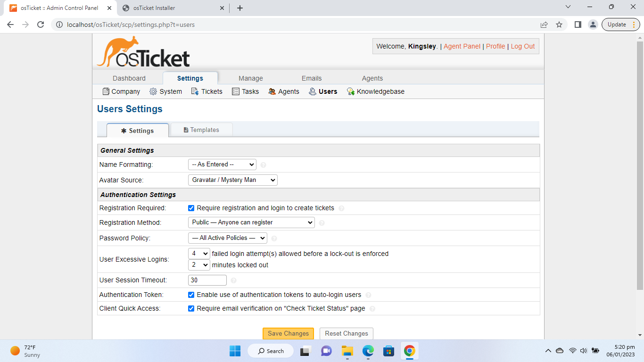Image resolution: width=644 pixels, height=362 pixels.
Task: Change failed login attempts dropdown
Action: click(x=199, y=254)
